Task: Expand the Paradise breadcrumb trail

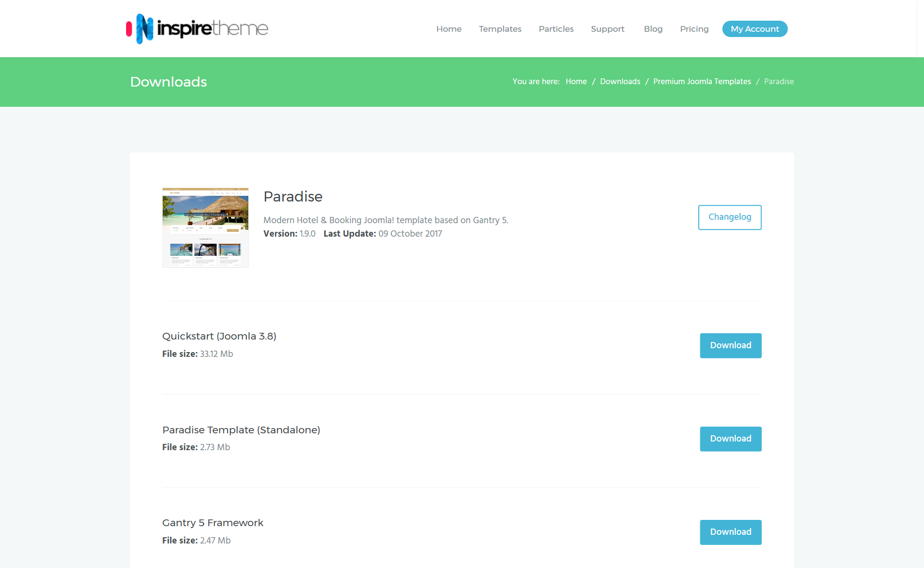Action: click(778, 82)
